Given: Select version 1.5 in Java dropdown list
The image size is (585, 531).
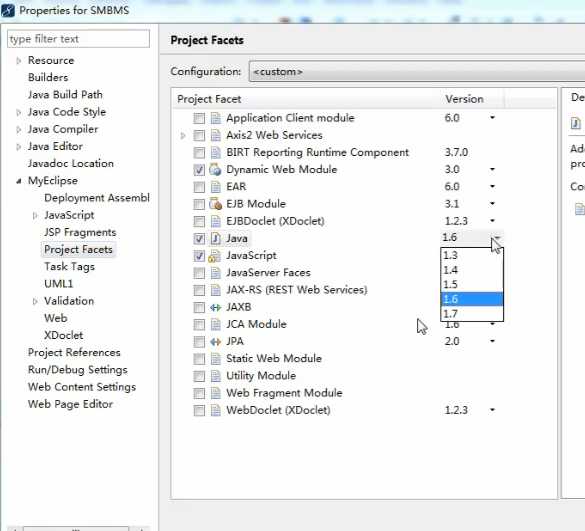Looking at the screenshot, I should click(x=472, y=284).
